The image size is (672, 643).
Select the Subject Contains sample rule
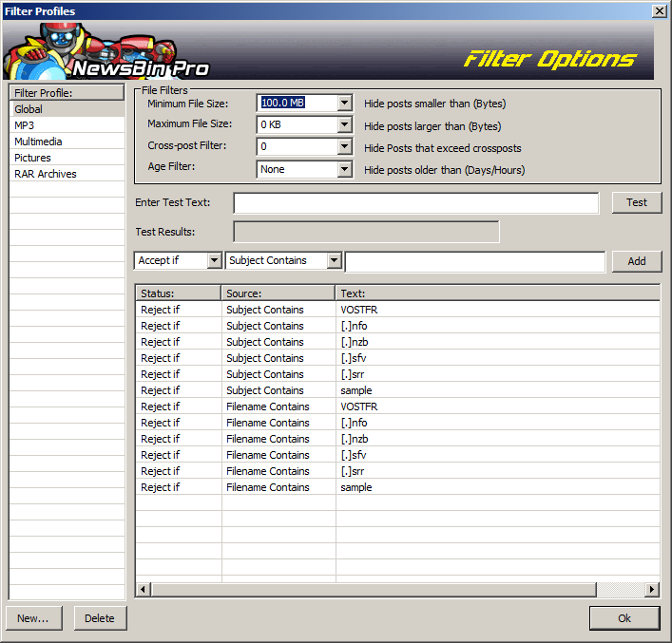click(397, 390)
